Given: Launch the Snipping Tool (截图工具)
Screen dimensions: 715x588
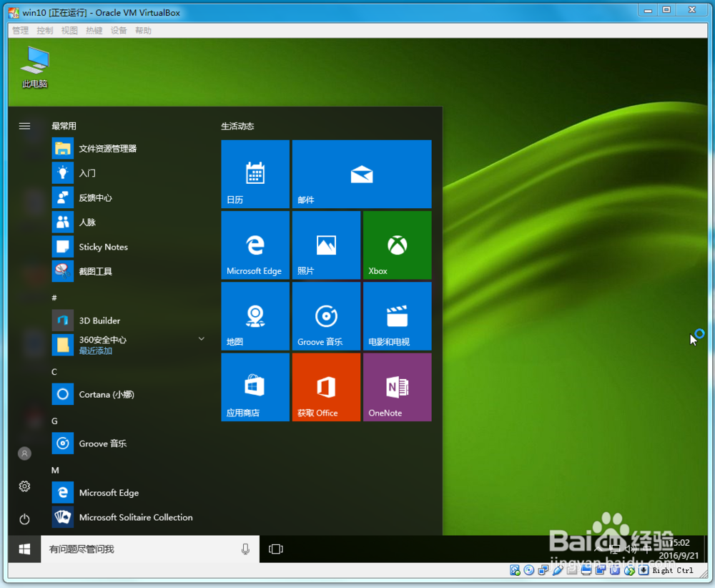Looking at the screenshot, I should point(129,272).
